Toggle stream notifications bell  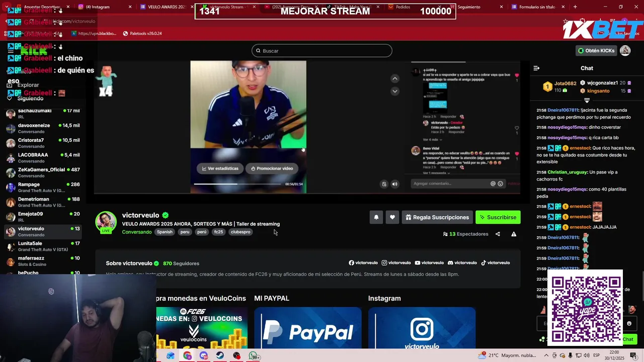376,217
